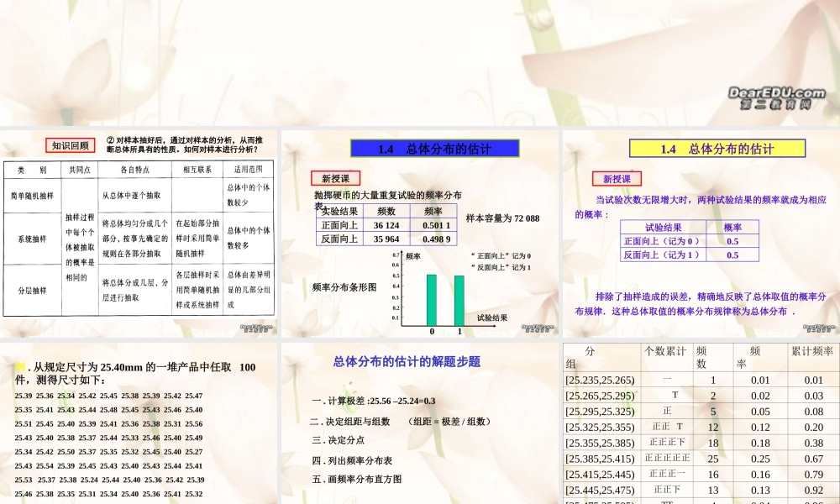This screenshot has height=504, width=840.
Task: Click the 总体分布的估计的解题步骤 heading
Action: (x=407, y=361)
